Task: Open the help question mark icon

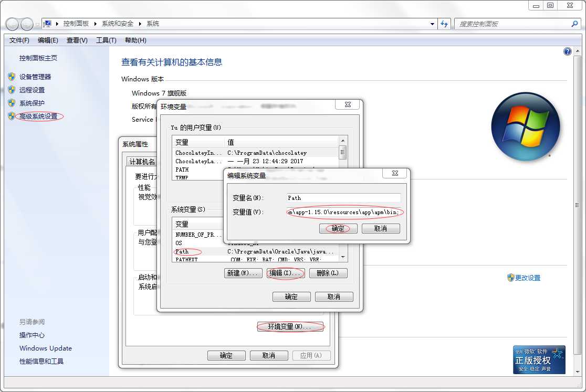Action: (567, 51)
